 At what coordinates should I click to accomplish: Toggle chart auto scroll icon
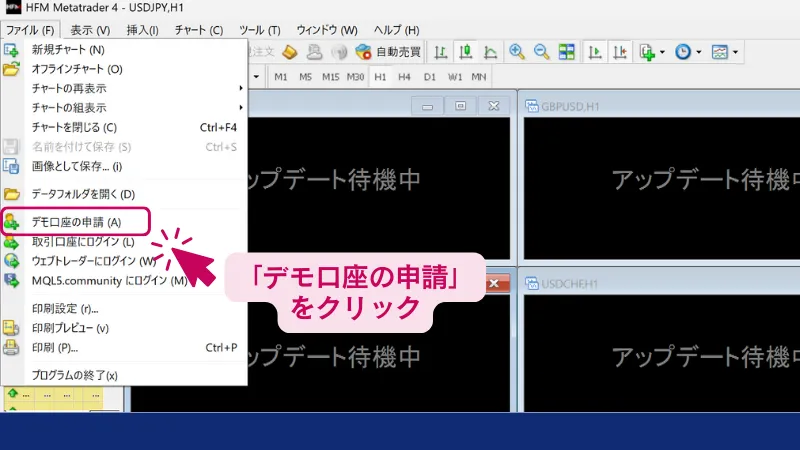(594, 52)
